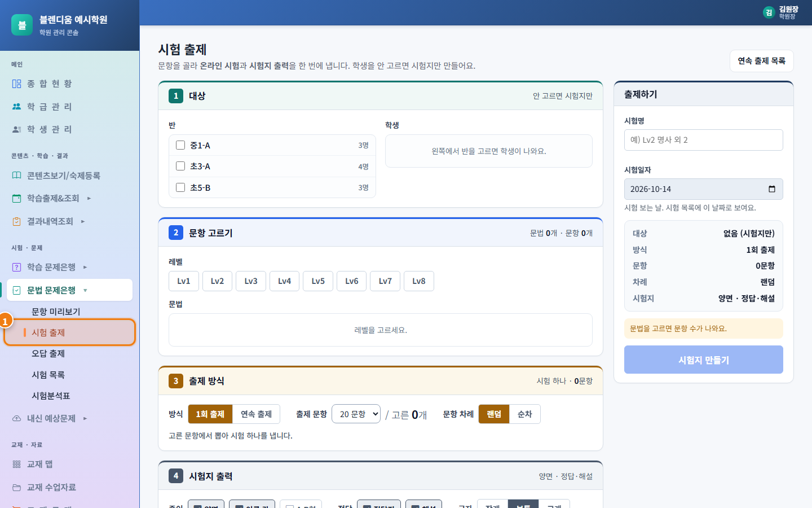The height and width of the screenshot is (508, 812).
Task: Expand the 학습 문제은행 submenu arrow
Action: click(x=85, y=267)
